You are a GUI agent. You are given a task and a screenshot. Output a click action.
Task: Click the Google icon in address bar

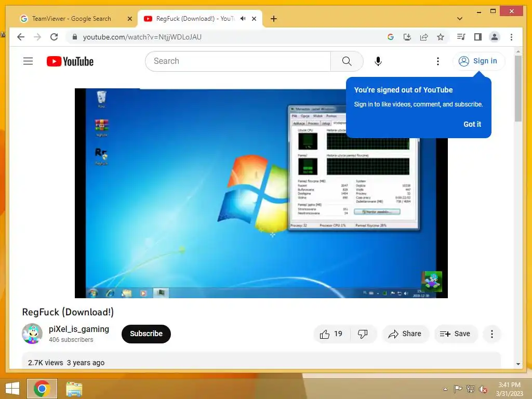pyautogui.click(x=391, y=37)
